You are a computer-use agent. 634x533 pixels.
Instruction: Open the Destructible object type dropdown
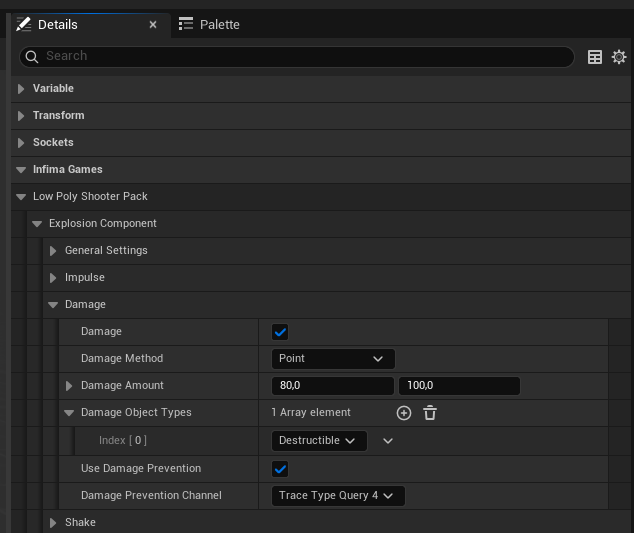(x=319, y=440)
